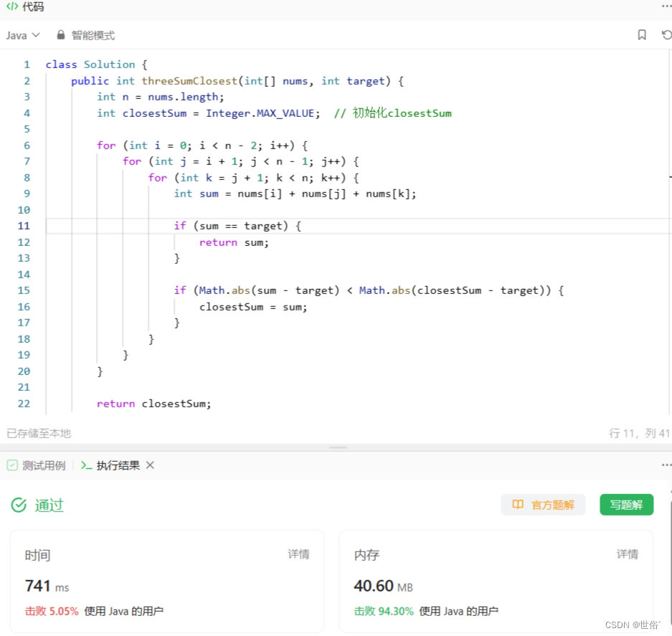Viewport: 672px width, 636px height.
Task: Click the 已存储至本地 status text
Action: [x=39, y=433]
